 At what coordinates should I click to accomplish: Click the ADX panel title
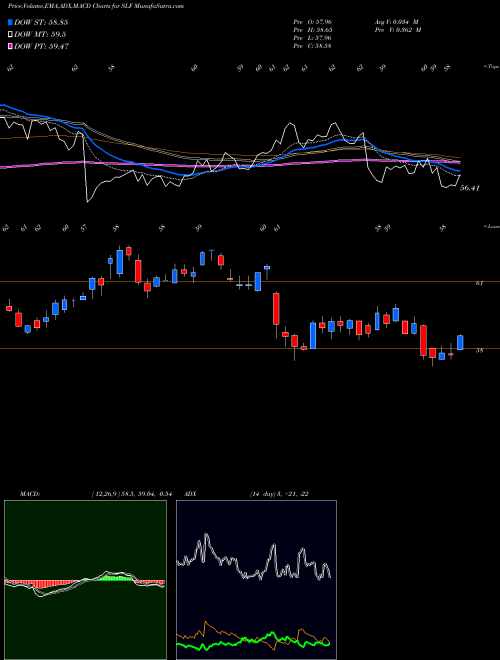click(x=191, y=494)
